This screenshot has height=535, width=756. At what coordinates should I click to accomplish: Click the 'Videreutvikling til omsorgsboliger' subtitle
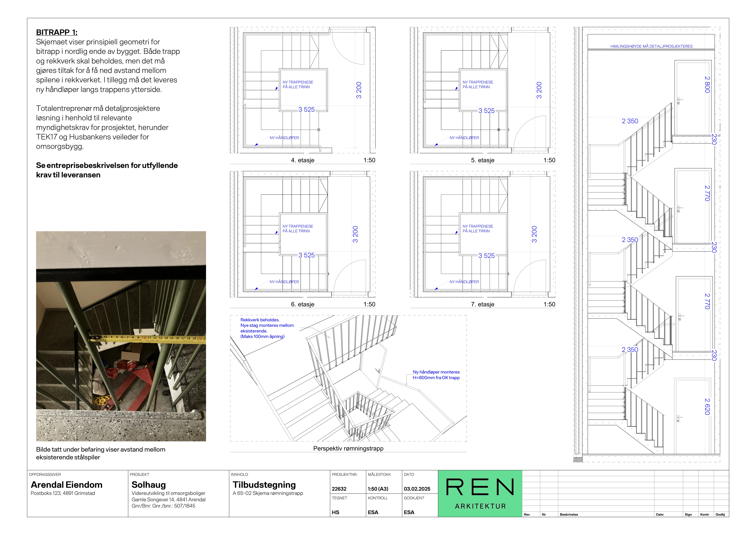[168, 493]
